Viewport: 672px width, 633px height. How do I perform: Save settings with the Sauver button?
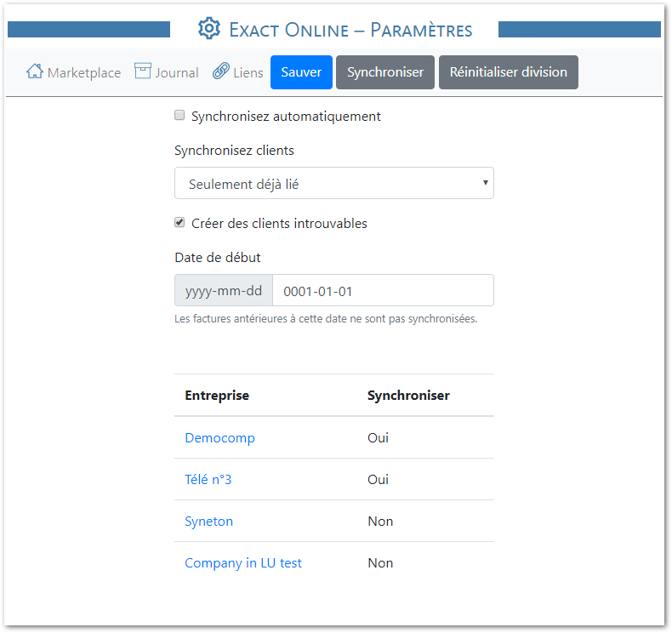301,72
